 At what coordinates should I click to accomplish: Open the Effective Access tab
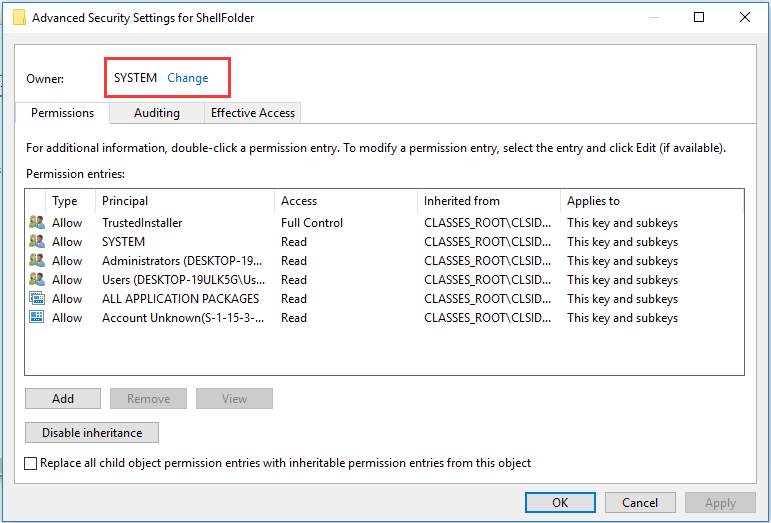[x=253, y=113]
